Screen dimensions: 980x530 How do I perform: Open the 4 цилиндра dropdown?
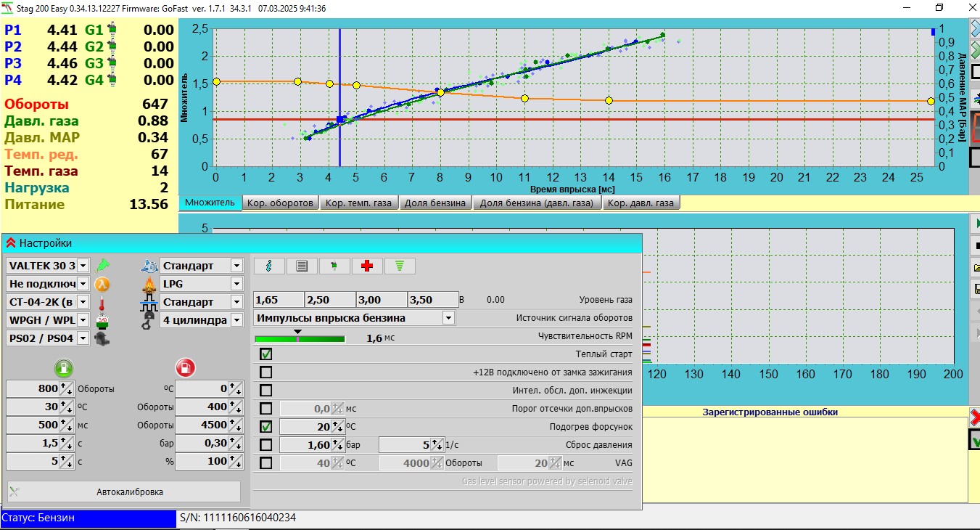(236, 320)
